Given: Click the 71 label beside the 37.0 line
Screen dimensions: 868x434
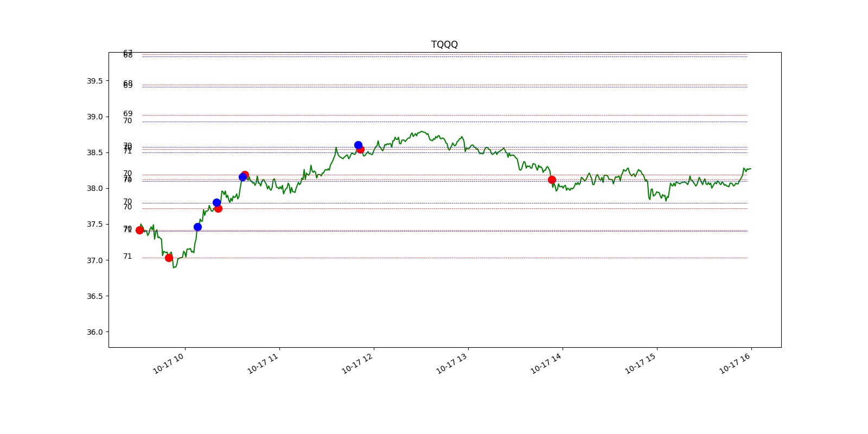Looking at the screenshot, I should click(x=127, y=256).
